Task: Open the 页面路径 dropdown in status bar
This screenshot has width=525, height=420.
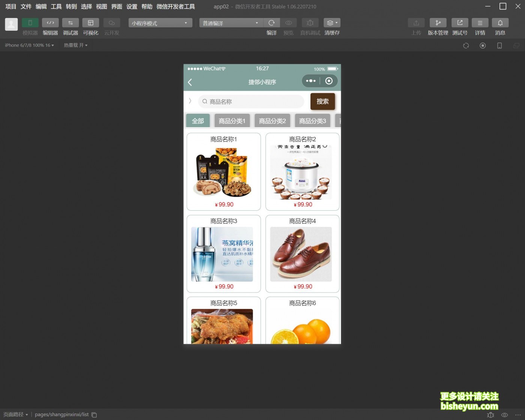Action: point(15,414)
